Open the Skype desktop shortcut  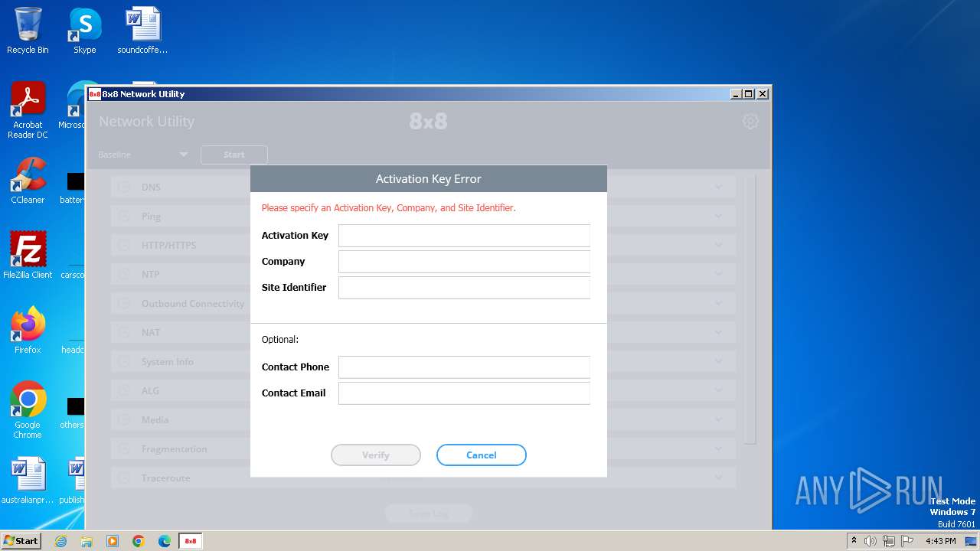point(84,31)
